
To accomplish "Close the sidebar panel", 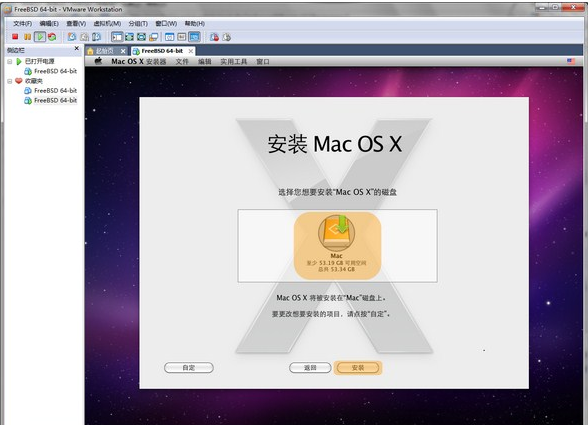I will (x=76, y=49).
